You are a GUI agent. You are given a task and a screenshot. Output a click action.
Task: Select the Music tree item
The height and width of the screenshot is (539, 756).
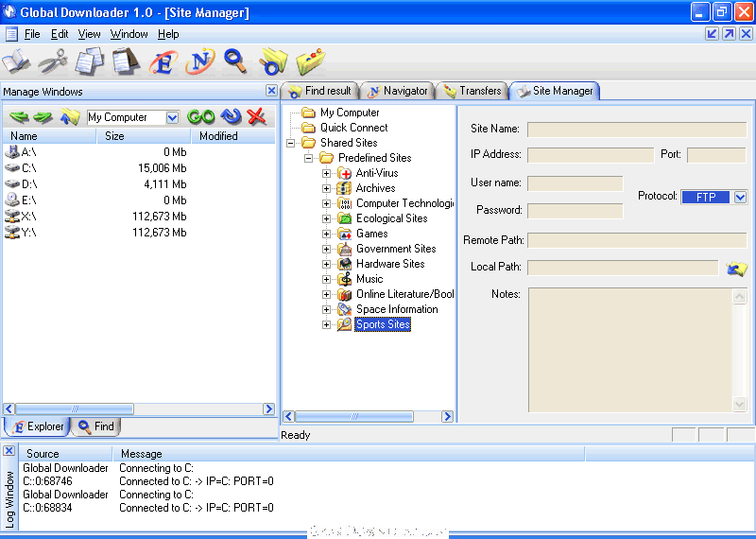369,279
